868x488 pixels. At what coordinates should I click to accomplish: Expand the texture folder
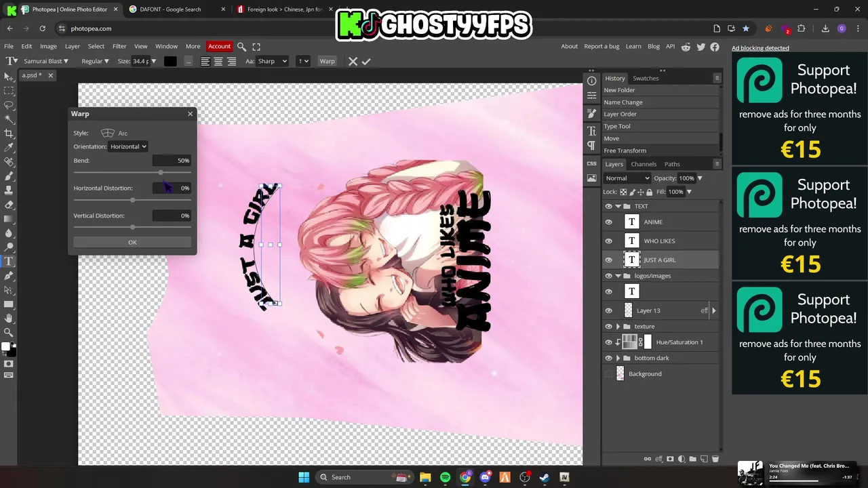pyautogui.click(x=618, y=326)
